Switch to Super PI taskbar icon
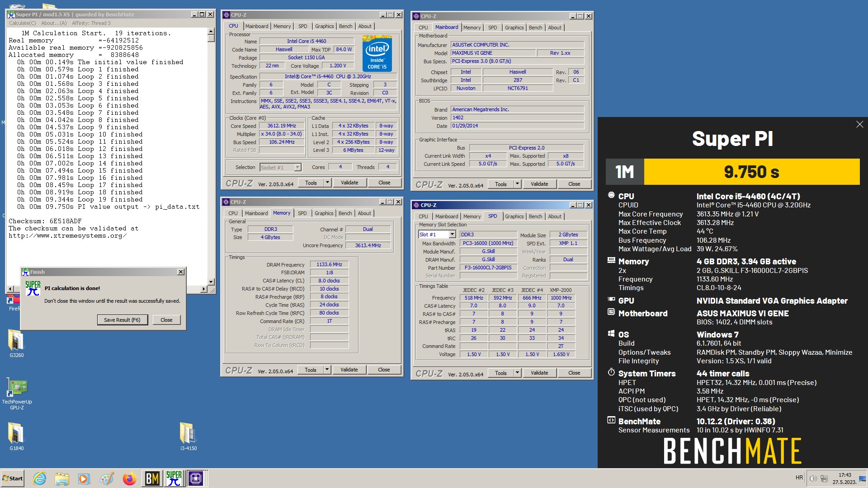 point(174,479)
